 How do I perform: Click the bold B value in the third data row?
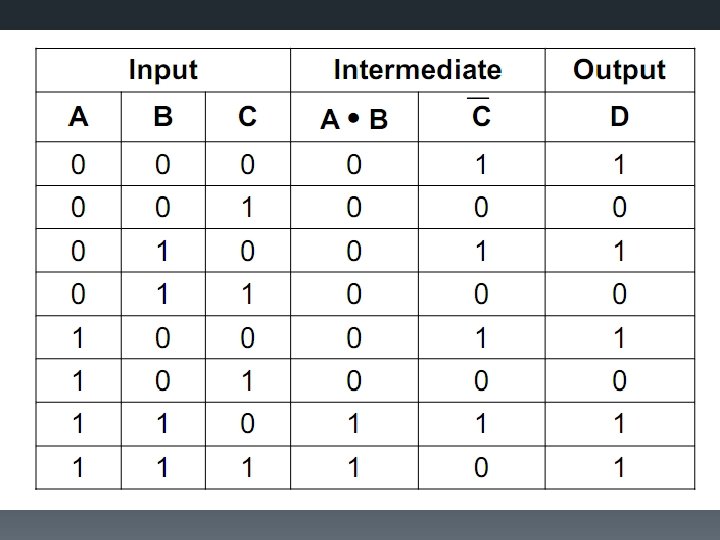[x=163, y=251]
